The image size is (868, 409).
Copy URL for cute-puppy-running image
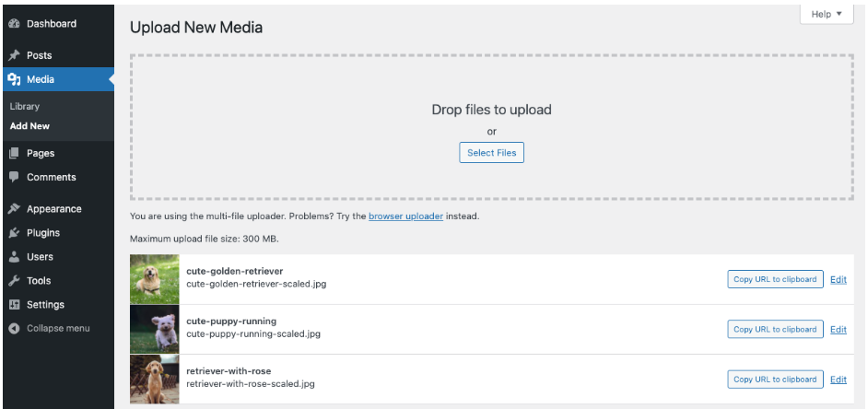point(774,330)
